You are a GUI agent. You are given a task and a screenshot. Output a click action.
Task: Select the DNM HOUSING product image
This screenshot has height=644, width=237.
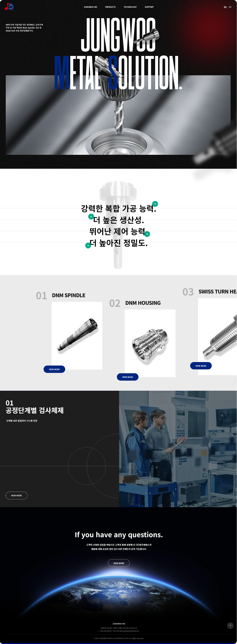tap(150, 343)
